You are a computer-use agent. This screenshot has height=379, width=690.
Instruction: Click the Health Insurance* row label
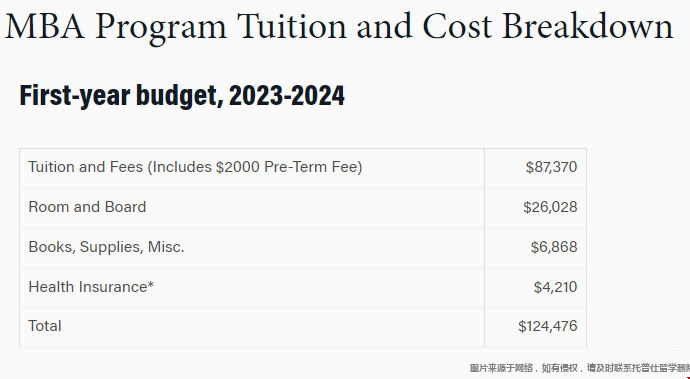pyautogui.click(x=91, y=287)
